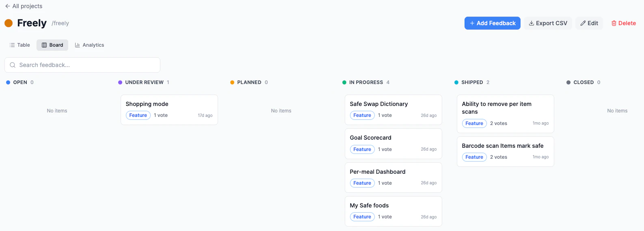Open the Analytics view tab

tap(89, 45)
